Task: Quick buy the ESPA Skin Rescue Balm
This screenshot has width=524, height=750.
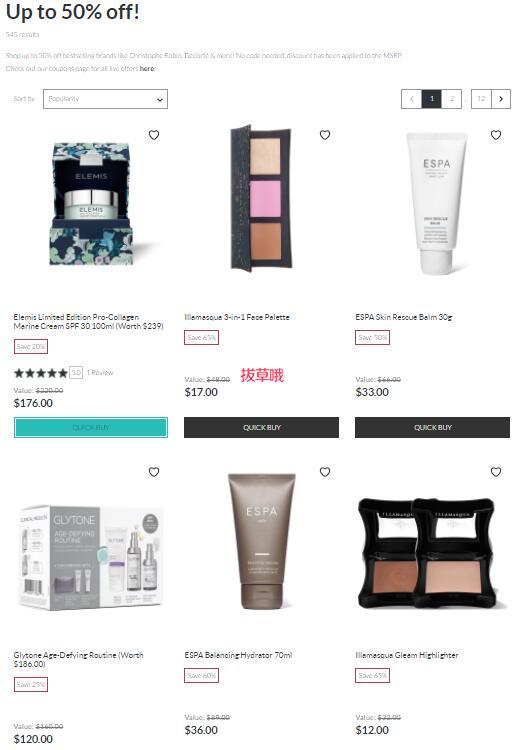Action: [432, 427]
